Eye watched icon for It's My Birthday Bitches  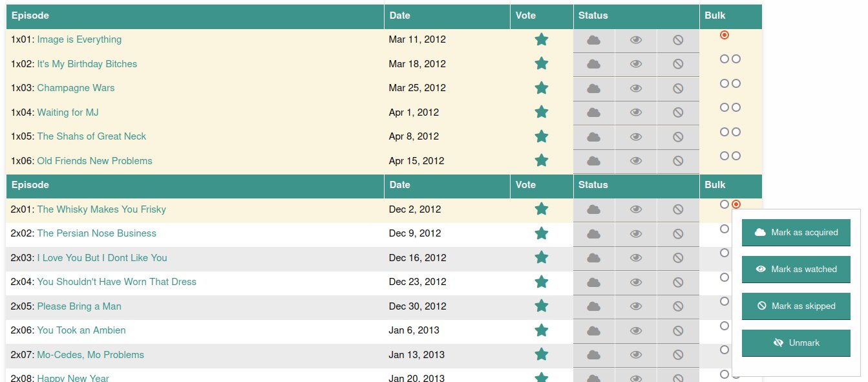(636, 64)
